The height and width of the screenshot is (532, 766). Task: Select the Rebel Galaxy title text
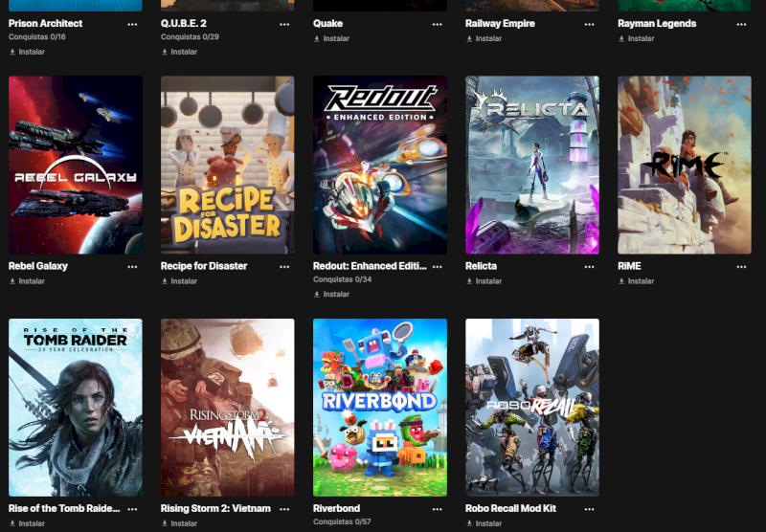[x=38, y=266]
